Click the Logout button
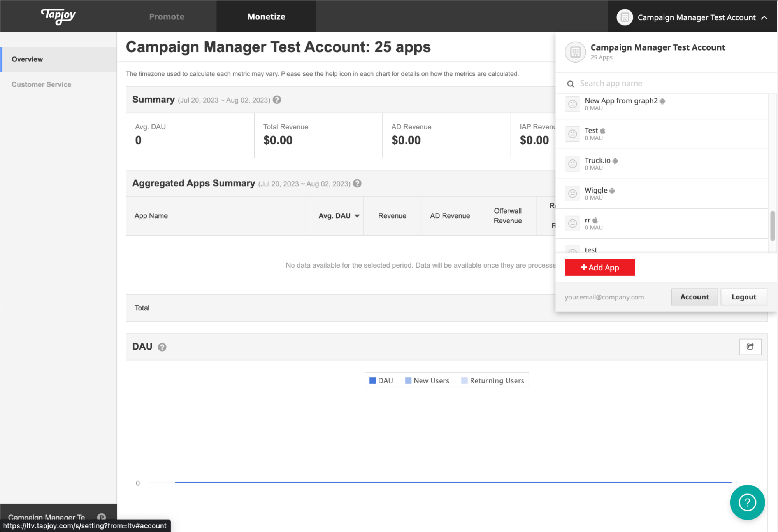This screenshot has width=778, height=532. pos(743,297)
